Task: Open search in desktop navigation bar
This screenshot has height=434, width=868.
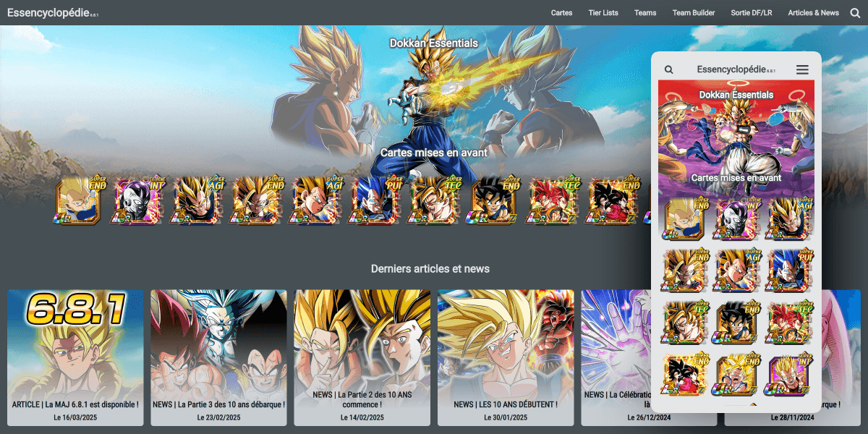Action: (x=855, y=12)
